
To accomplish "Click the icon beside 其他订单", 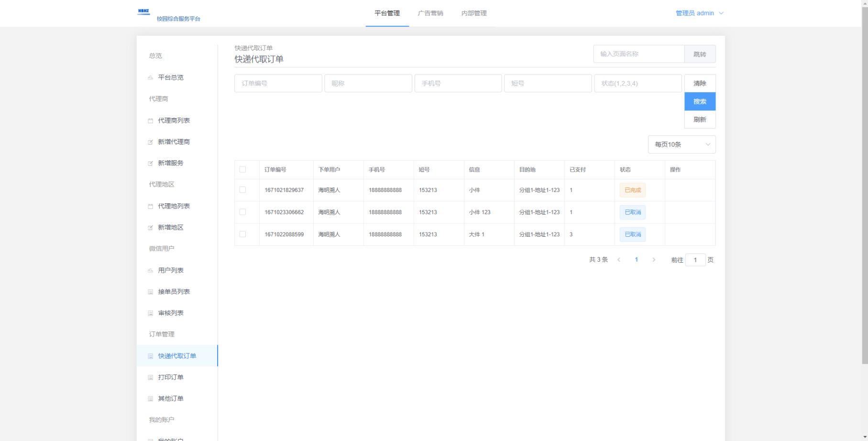I will click(151, 399).
